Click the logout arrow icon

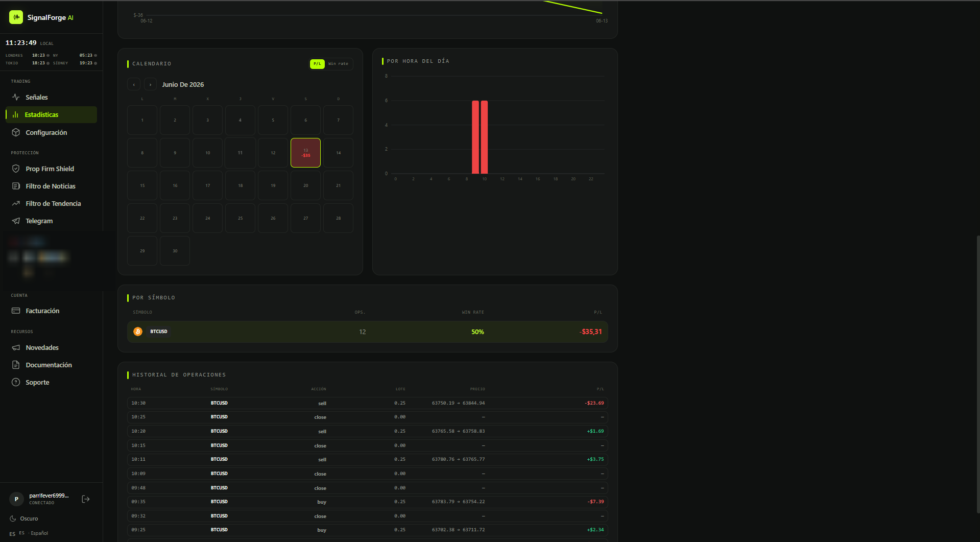pyautogui.click(x=86, y=499)
